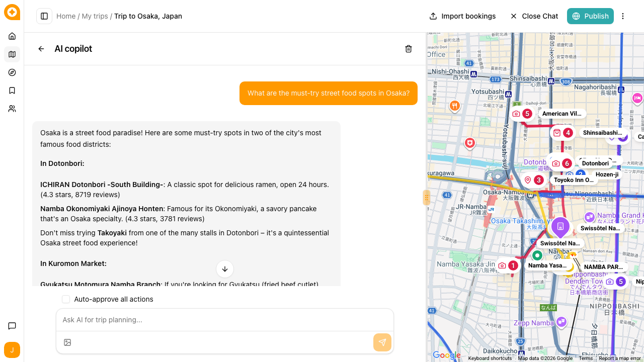Click the orange street food question bubble

(x=329, y=93)
